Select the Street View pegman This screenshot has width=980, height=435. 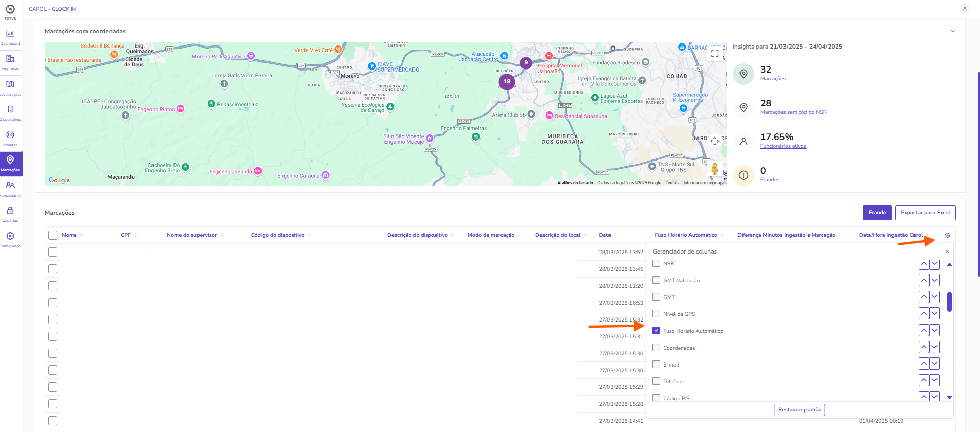click(x=715, y=169)
